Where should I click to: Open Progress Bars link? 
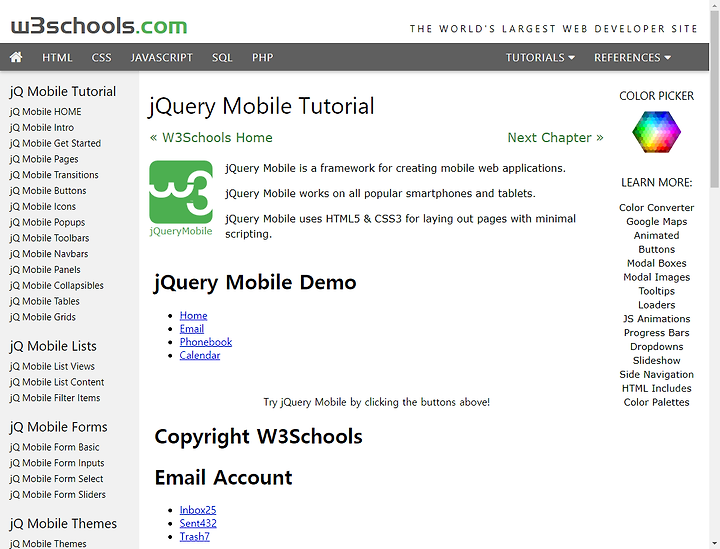(x=656, y=333)
